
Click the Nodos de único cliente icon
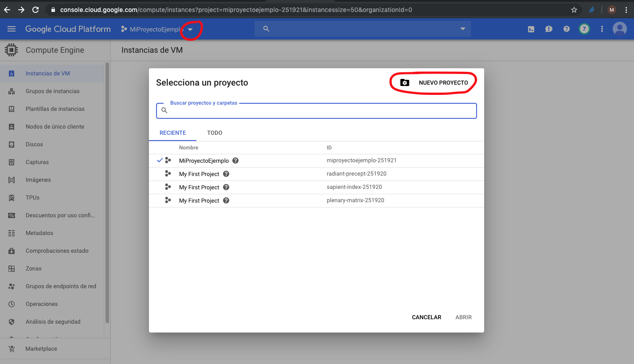[12, 127]
